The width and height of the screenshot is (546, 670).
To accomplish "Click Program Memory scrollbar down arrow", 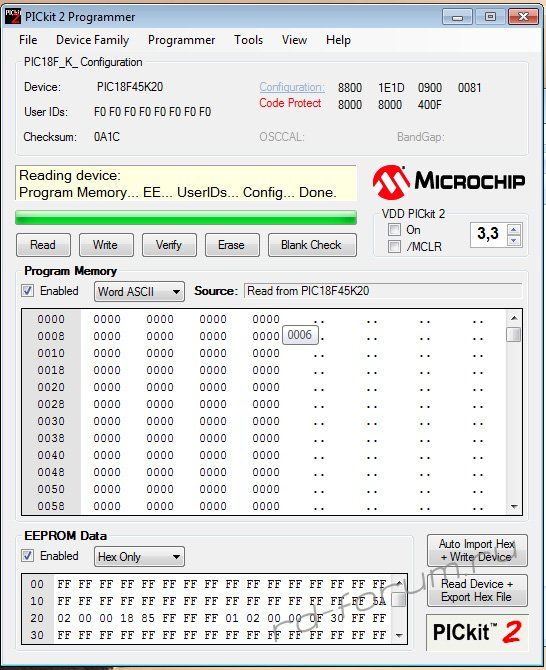I will tap(514, 507).
